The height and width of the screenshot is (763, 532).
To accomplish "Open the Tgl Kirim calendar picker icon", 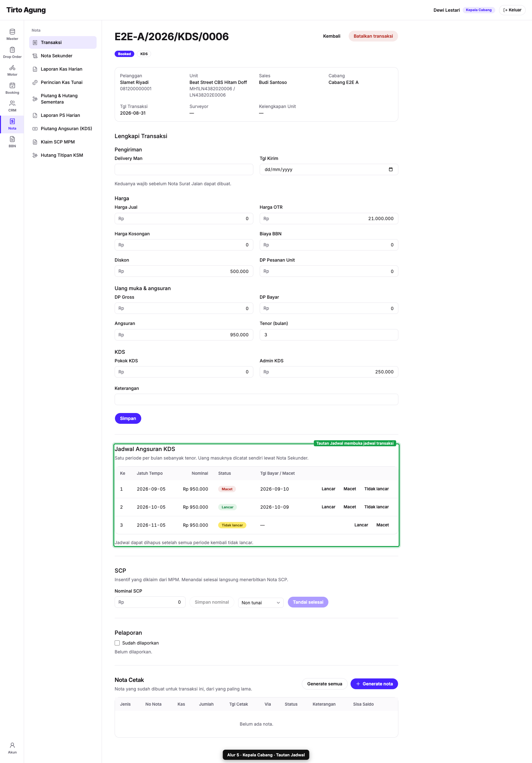I will (x=390, y=169).
